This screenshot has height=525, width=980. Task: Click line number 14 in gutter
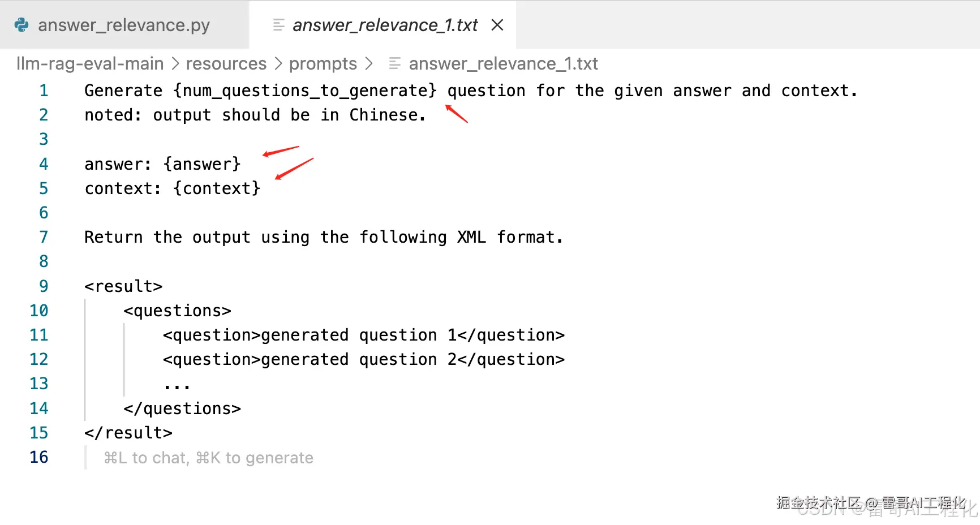(39, 408)
